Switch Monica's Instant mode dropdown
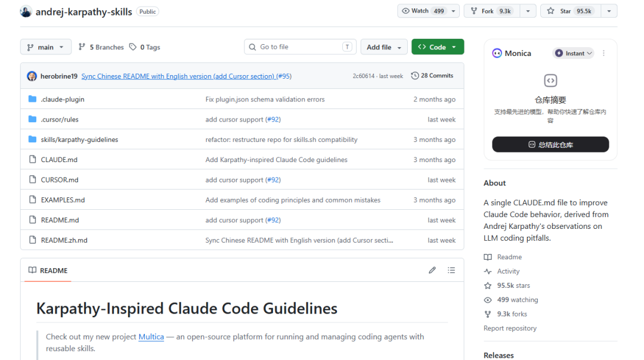 pos(572,53)
